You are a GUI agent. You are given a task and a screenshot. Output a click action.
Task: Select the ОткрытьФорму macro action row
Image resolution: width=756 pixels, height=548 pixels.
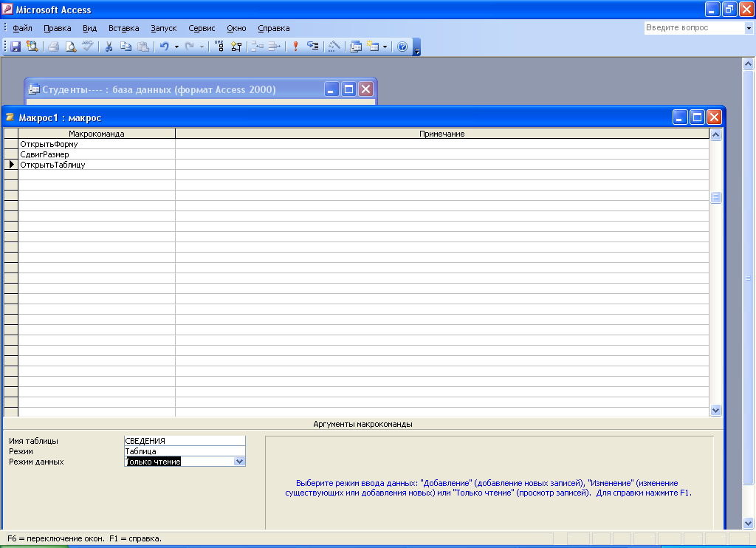click(97, 144)
